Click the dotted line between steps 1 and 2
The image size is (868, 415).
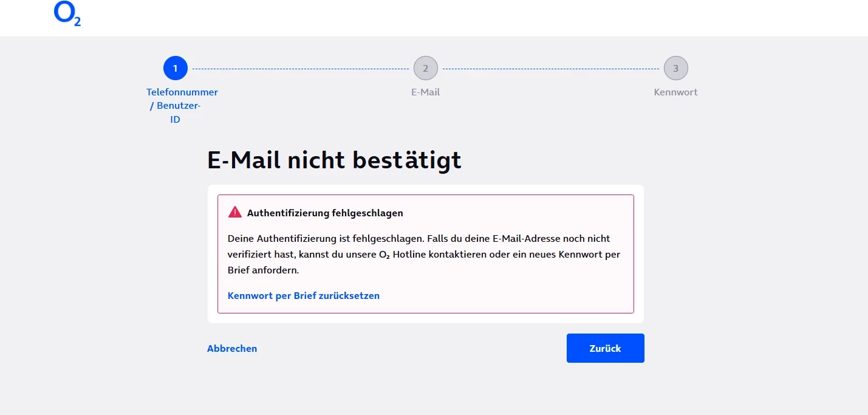tap(301, 69)
